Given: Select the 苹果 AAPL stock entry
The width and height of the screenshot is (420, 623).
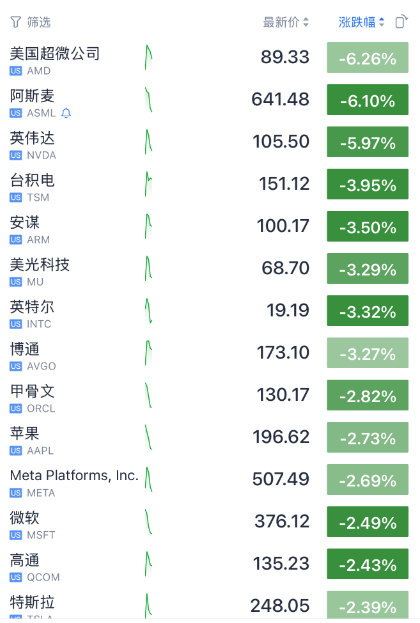Looking at the screenshot, I should [x=210, y=438].
